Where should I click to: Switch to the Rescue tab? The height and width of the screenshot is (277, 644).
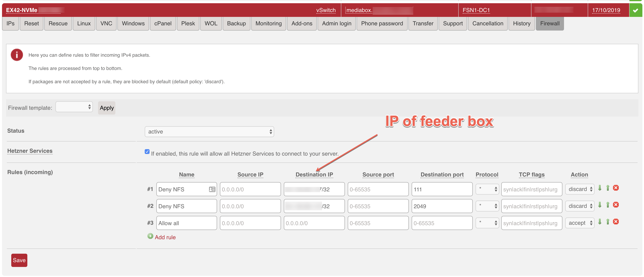pos(58,24)
